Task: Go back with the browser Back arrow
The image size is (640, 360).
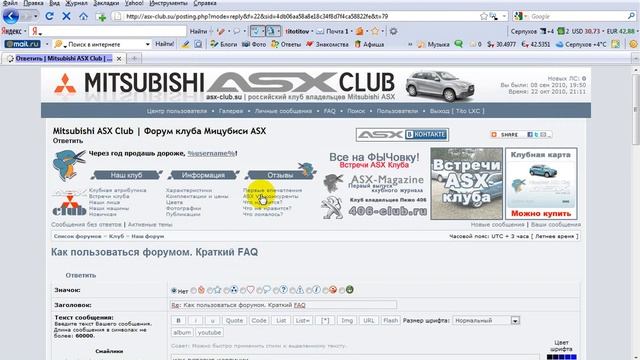Action: point(11,16)
